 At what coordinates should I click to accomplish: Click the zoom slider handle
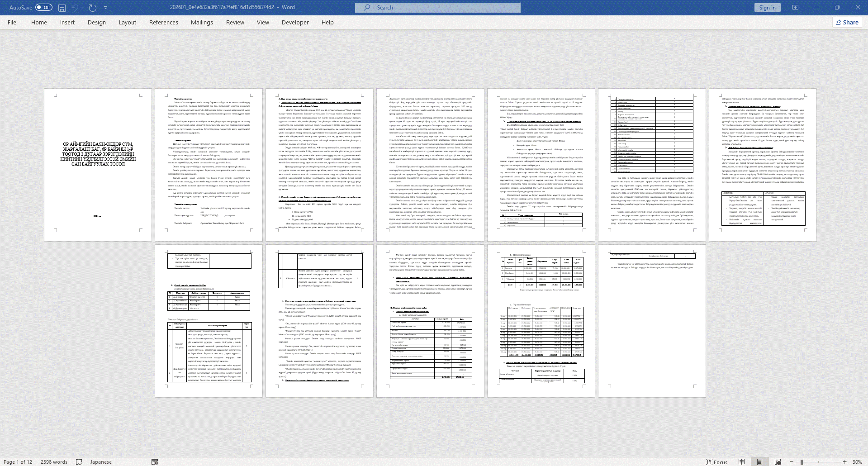click(x=802, y=462)
